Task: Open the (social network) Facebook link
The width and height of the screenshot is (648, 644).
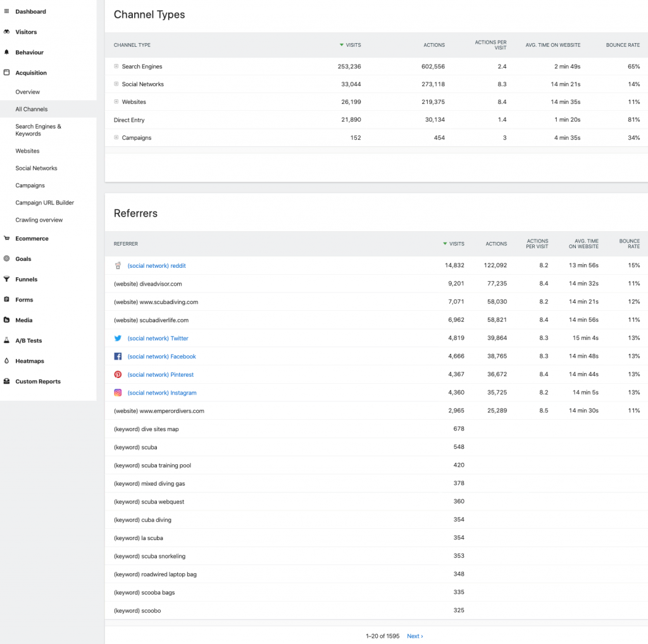Action: click(161, 356)
